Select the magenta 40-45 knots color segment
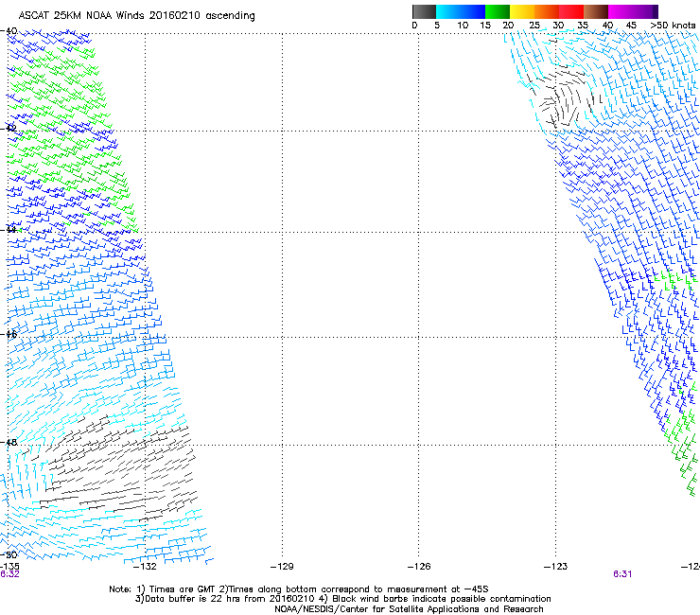Viewport: 700px width, 615px height. click(621, 11)
